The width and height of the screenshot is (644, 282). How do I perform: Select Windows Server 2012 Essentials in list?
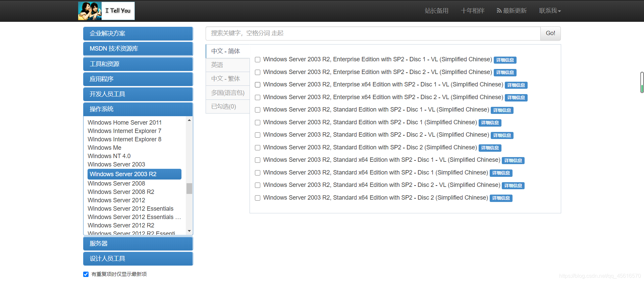130,209
